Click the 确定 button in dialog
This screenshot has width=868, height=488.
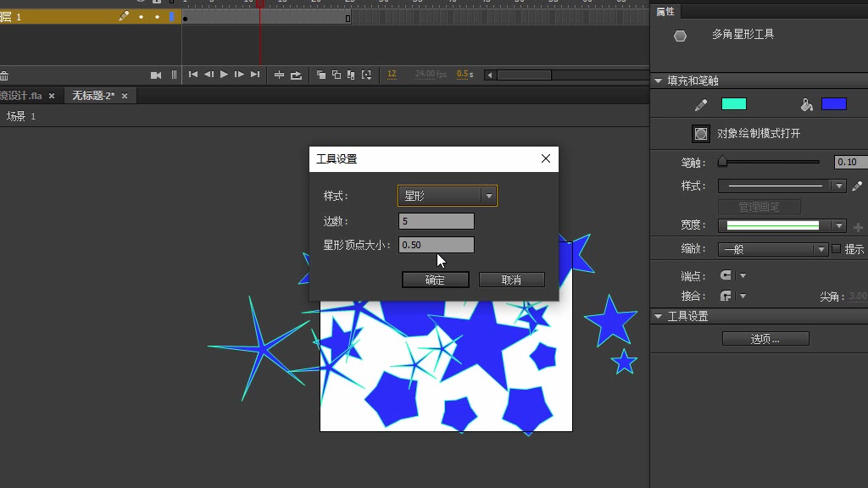(435, 280)
